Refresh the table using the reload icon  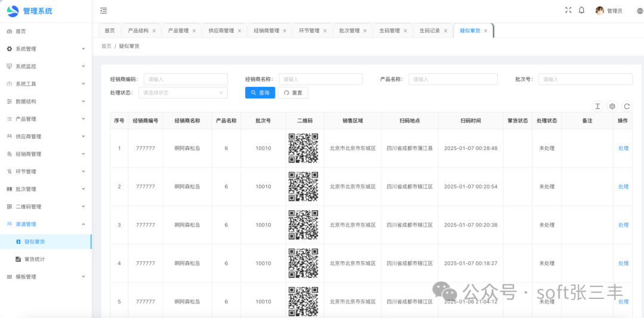pyautogui.click(x=627, y=106)
